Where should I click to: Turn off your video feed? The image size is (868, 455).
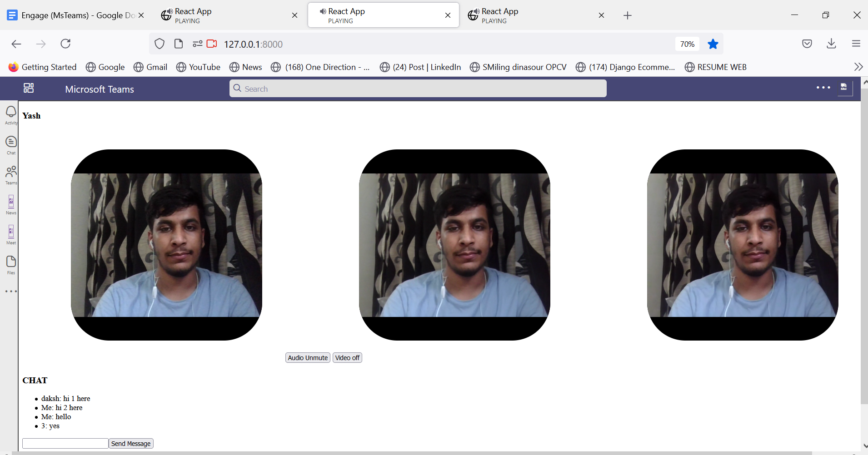pos(347,357)
